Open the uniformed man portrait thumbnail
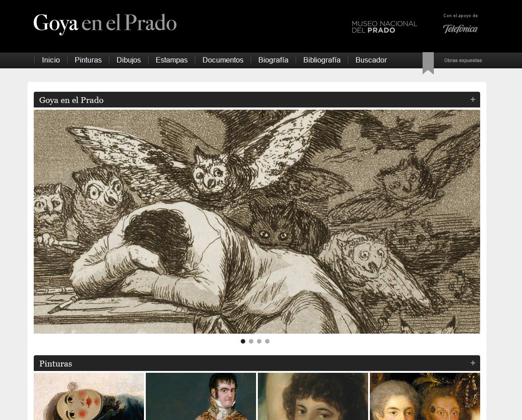This screenshot has width=522, height=420. coord(201,396)
